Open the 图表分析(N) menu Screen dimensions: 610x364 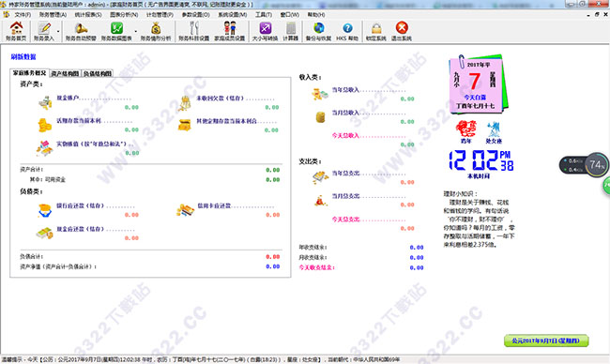[124, 14]
